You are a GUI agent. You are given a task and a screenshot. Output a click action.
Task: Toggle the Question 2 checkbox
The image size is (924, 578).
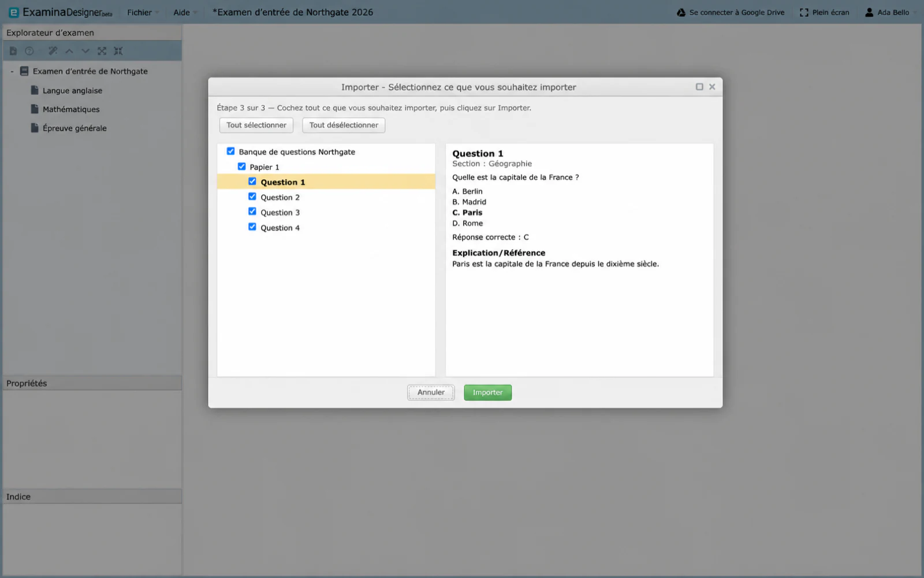click(x=252, y=197)
